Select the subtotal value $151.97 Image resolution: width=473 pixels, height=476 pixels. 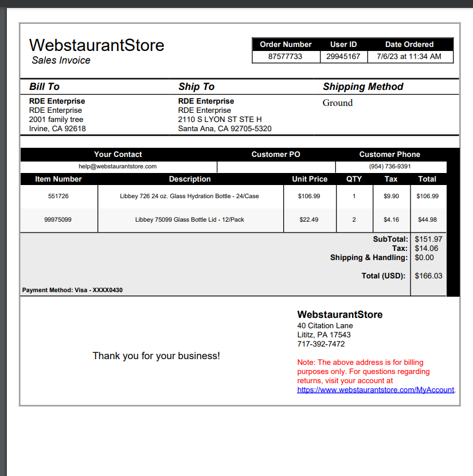(429, 239)
